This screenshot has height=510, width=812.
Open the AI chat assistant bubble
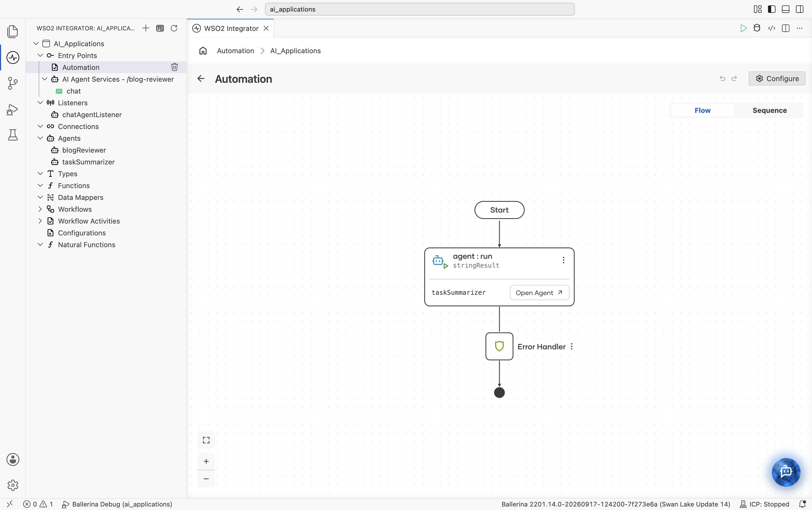(786, 472)
